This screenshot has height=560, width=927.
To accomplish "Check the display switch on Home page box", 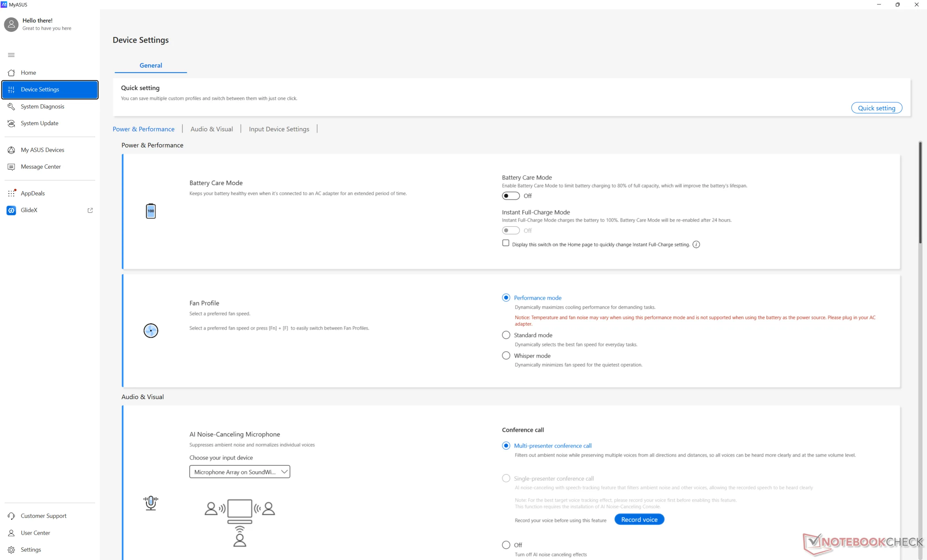I will click(x=506, y=243).
